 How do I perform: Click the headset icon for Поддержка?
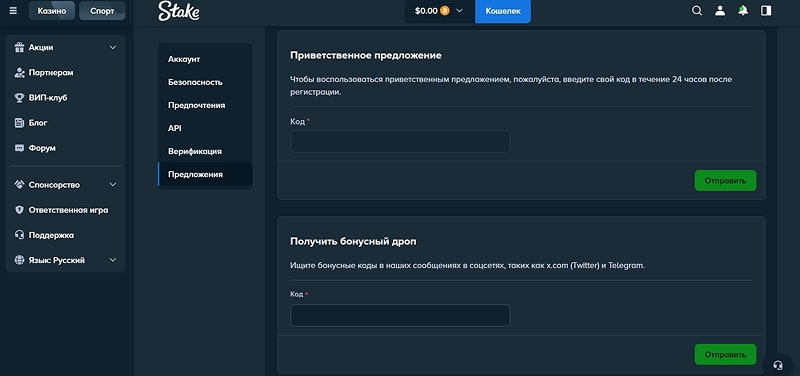[20, 235]
